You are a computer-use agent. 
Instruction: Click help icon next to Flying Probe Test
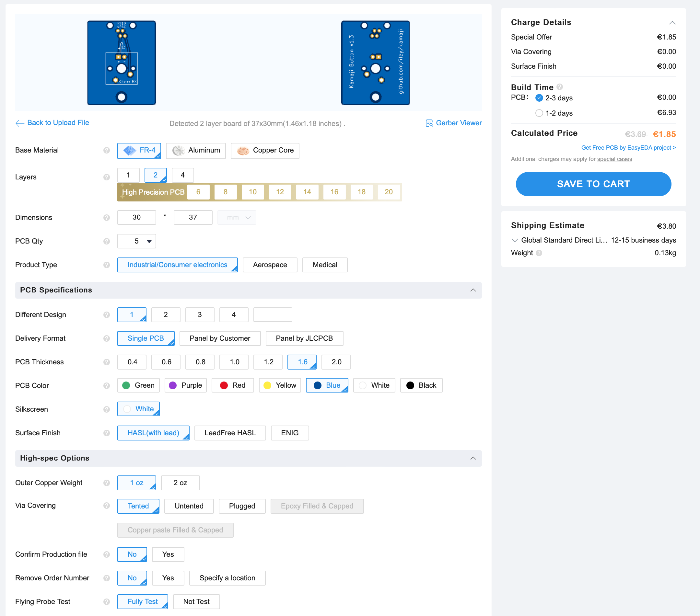pyautogui.click(x=107, y=602)
